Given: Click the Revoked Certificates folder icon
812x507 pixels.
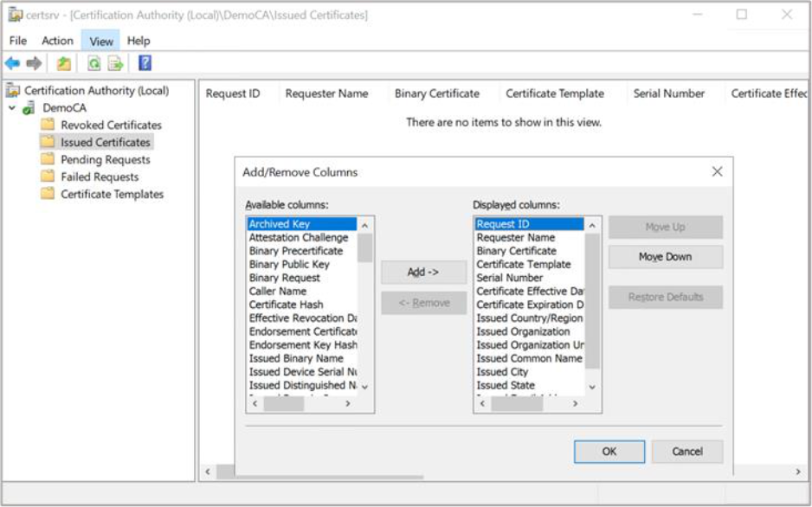Looking at the screenshot, I should (48, 125).
